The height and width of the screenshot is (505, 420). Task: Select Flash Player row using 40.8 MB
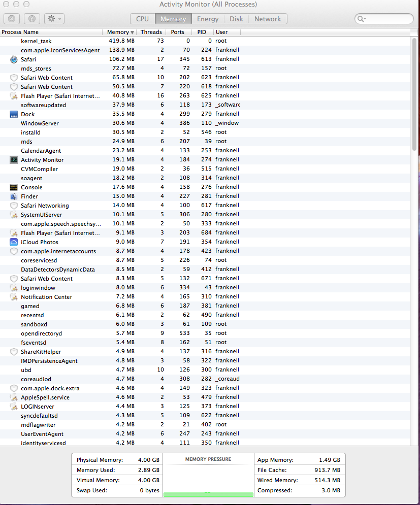tap(205, 95)
